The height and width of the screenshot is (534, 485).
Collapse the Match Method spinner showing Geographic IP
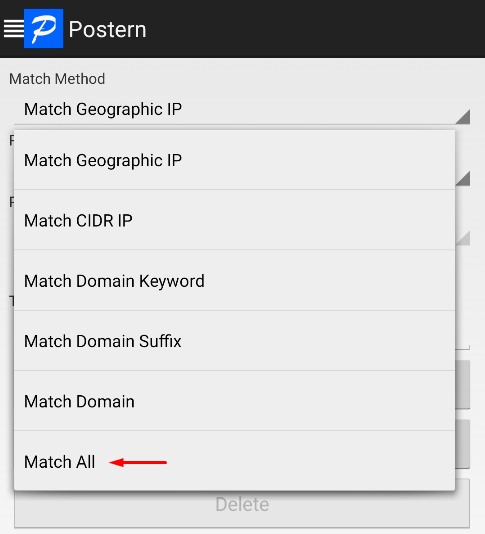[242, 110]
